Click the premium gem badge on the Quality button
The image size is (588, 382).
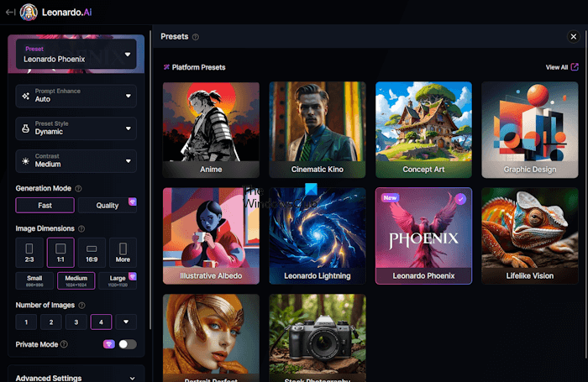click(x=133, y=201)
